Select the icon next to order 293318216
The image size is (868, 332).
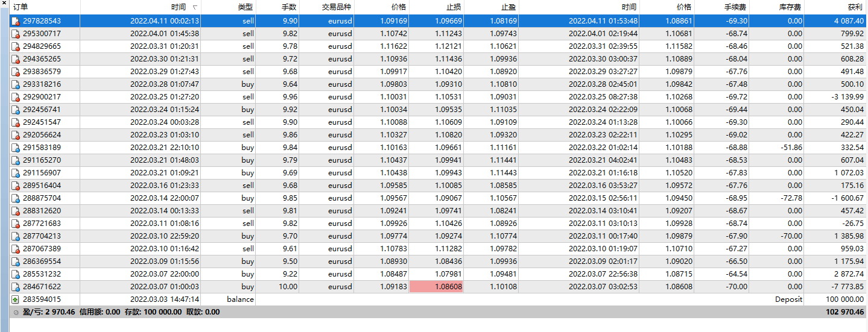click(x=15, y=84)
